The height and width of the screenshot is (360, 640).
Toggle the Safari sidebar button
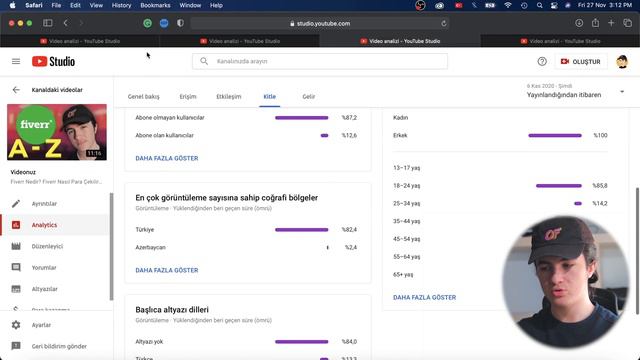48,23
